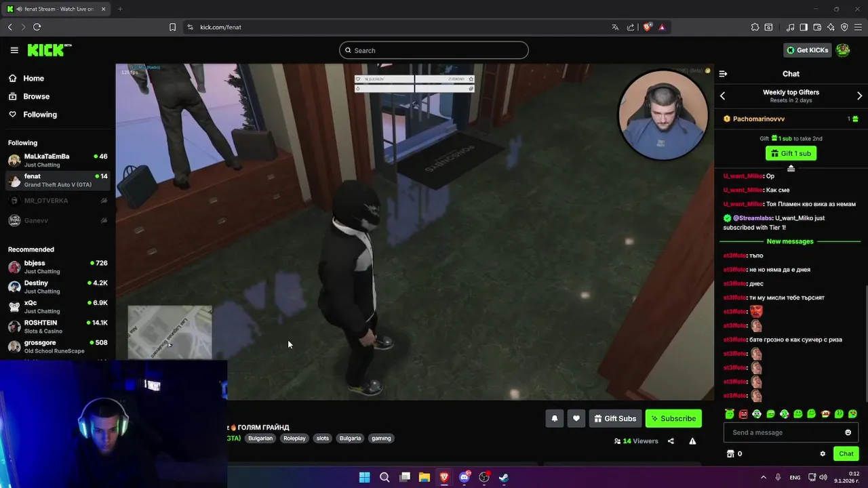This screenshot has height=488, width=868.
Task: Click the green Chat send button
Action: click(x=846, y=454)
